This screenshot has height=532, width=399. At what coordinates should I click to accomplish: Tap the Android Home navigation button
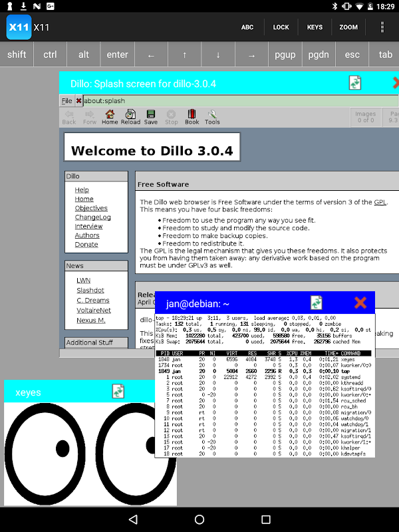point(199,519)
